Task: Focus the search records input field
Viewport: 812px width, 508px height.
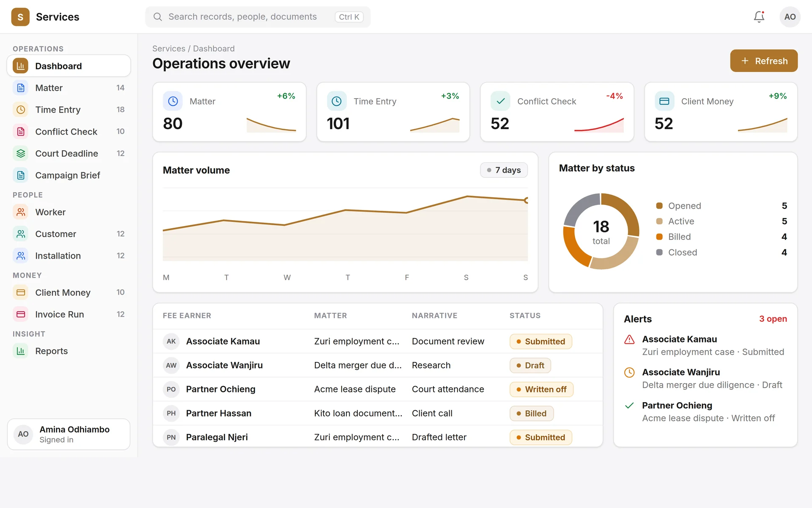Action: click(x=258, y=17)
